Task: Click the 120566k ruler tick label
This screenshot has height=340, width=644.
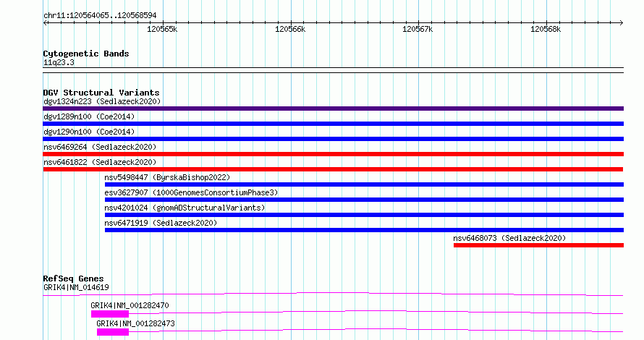Action: coord(290,29)
